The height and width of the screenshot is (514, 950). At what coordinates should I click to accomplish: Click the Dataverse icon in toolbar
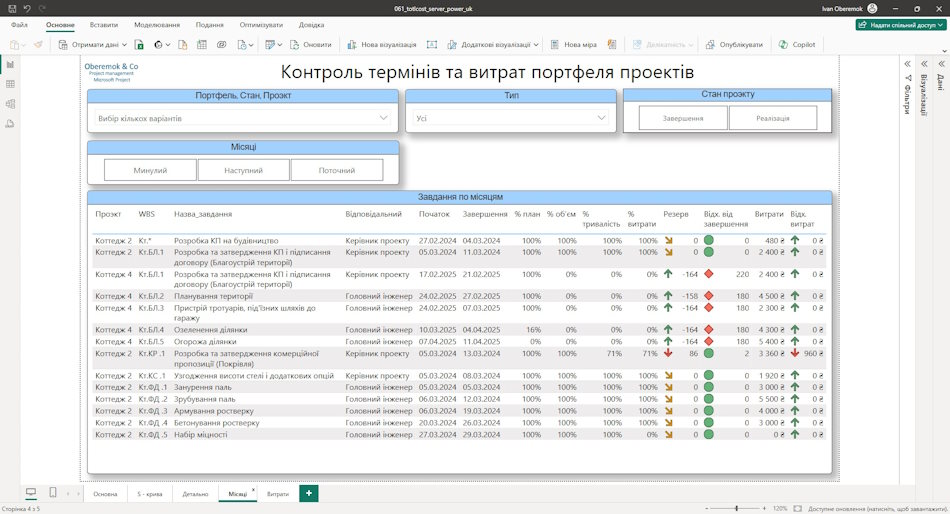tap(222, 45)
